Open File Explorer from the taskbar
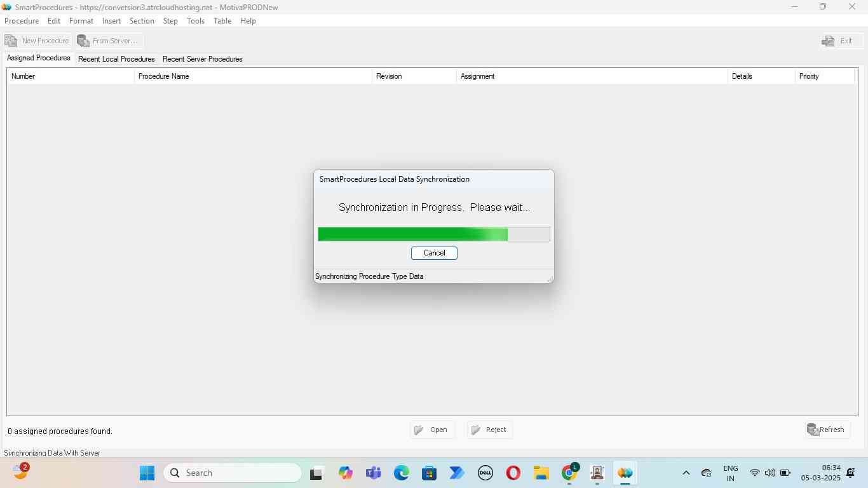The height and width of the screenshot is (488, 868). [541, 473]
